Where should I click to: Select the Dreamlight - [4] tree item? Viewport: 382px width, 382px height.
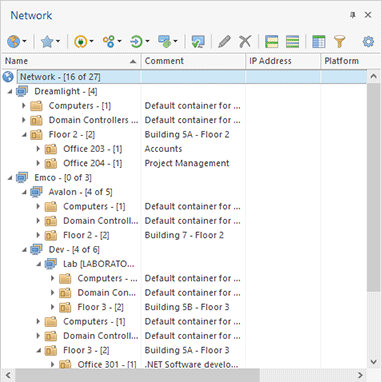coord(66,91)
